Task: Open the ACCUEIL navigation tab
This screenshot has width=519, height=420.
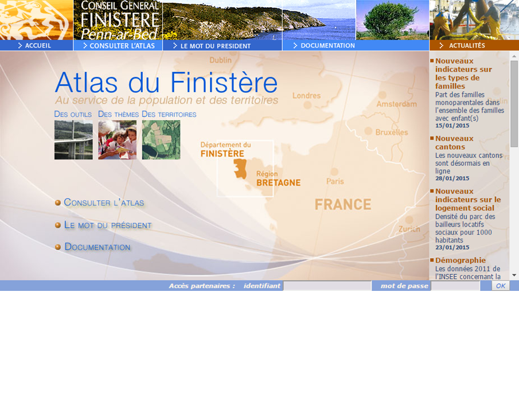Action: point(36,45)
